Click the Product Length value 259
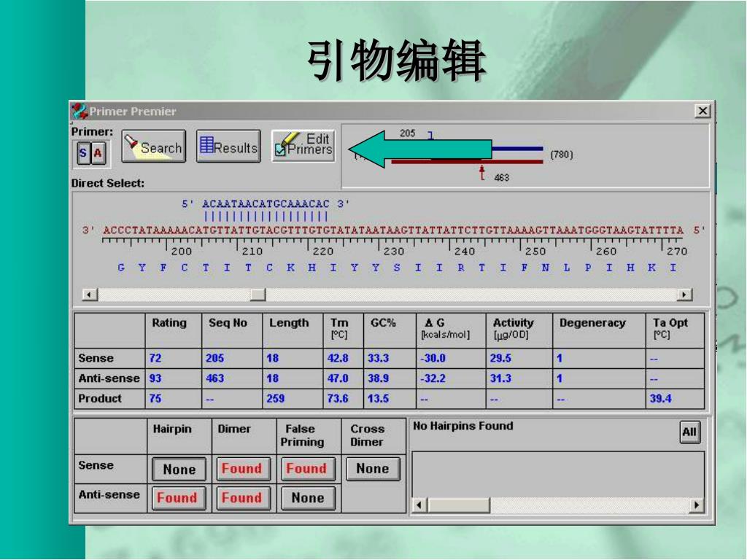747x560 pixels. tap(275, 399)
